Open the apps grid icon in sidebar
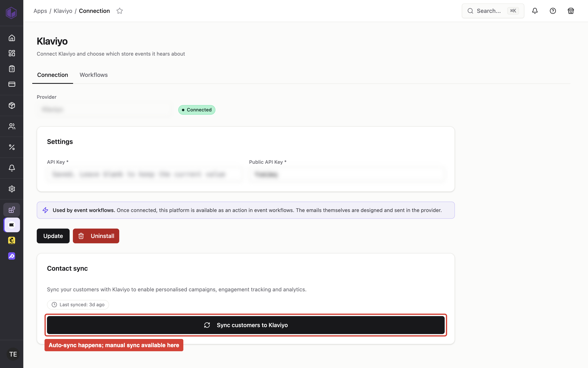The height and width of the screenshot is (368, 588). [12, 210]
